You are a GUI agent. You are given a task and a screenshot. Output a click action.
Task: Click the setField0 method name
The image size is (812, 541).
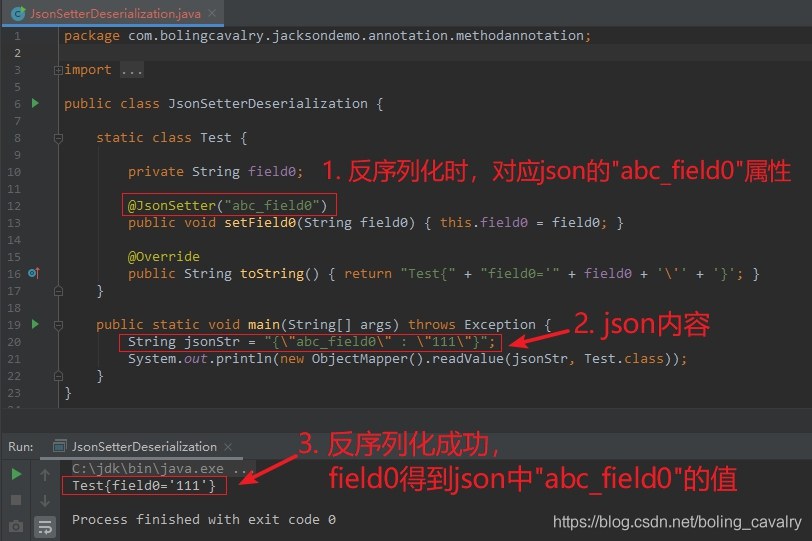tap(260, 223)
